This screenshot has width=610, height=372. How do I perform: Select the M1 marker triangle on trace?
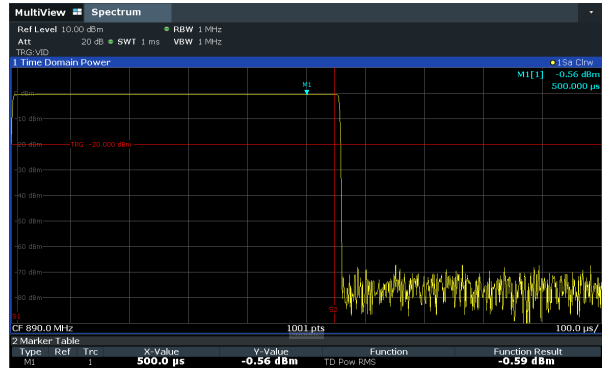(307, 92)
